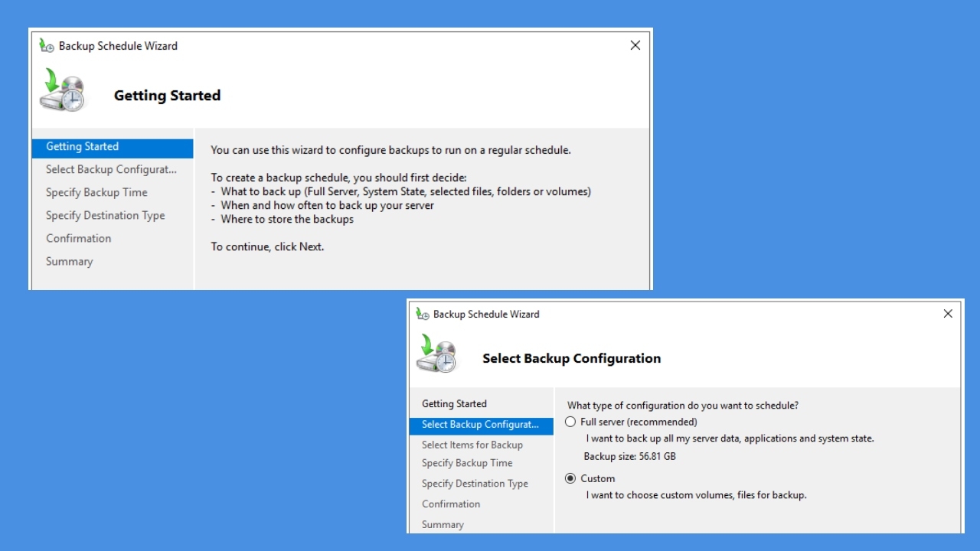This screenshot has height=551, width=980.
Task: Select highlighted Select Backup Configurat... step in lower wizard
Action: pos(481,425)
